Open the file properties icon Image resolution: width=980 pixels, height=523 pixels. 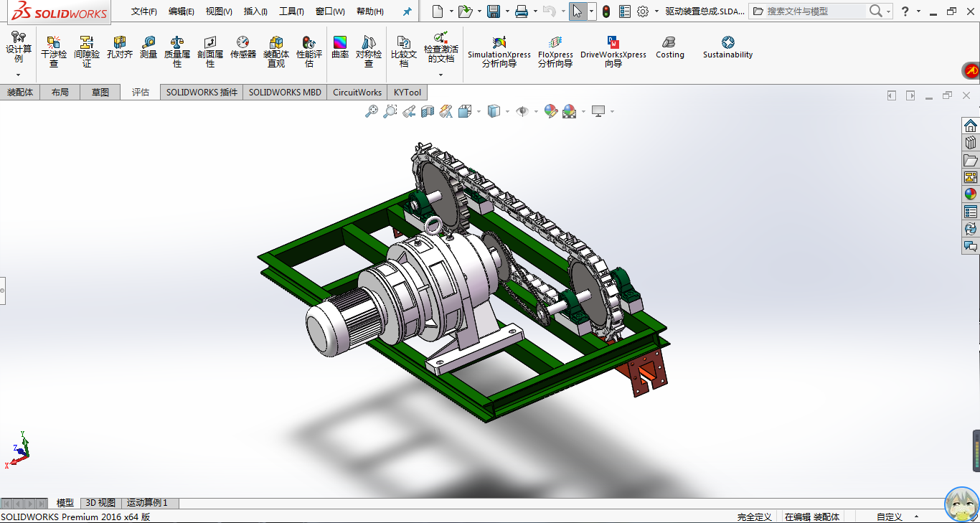[625, 11]
